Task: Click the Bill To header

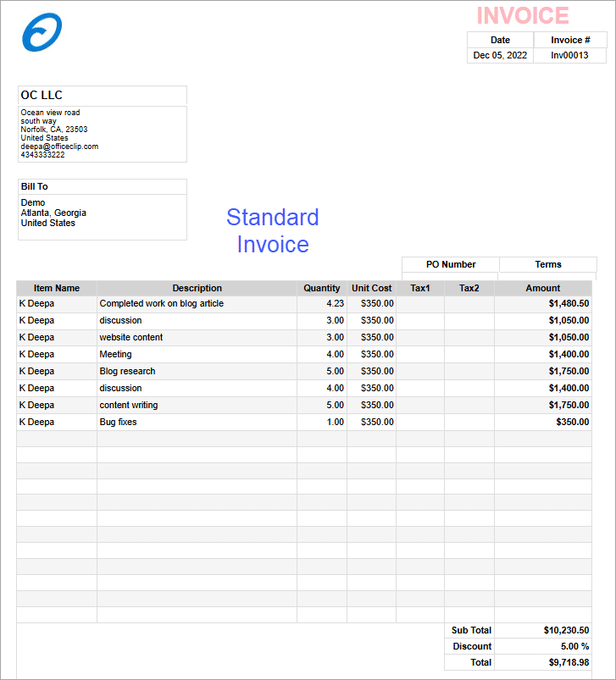Action: tap(35, 186)
